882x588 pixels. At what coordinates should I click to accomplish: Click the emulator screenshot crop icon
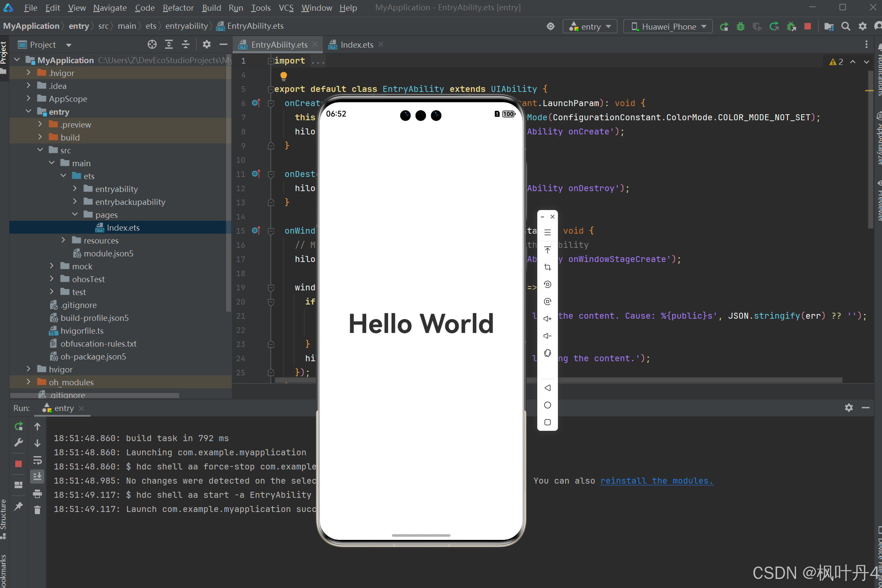[547, 267]
